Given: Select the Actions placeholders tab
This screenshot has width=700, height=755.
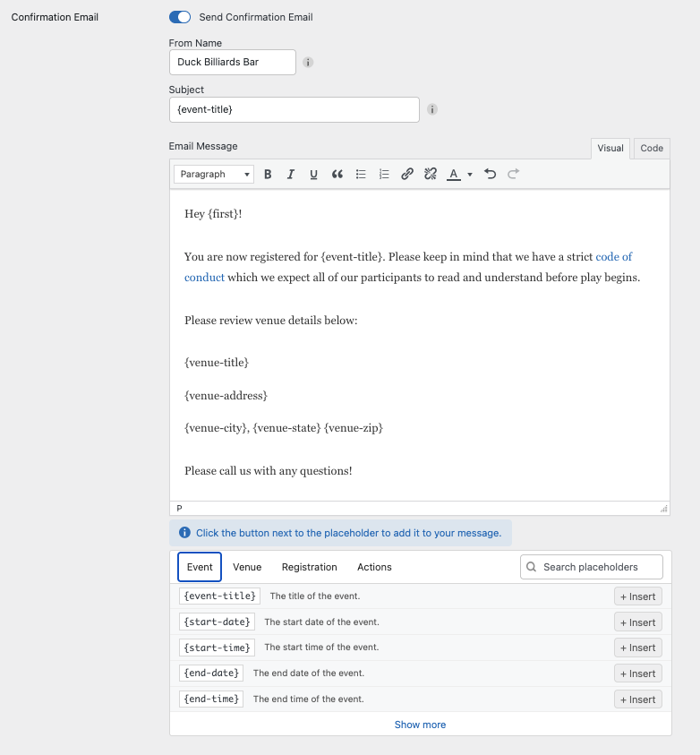Looking at the screenshot, I should [374, 567].
